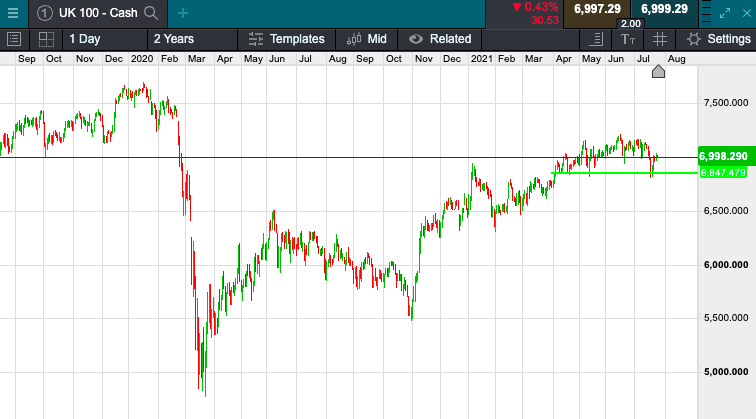This screenshot has height=419, width=756.
Task: Click the 30.53 point change value
Action: tap(545, 20)
